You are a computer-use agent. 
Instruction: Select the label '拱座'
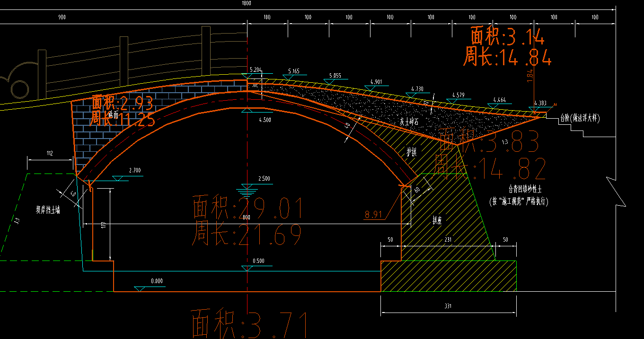pos(437,220)
